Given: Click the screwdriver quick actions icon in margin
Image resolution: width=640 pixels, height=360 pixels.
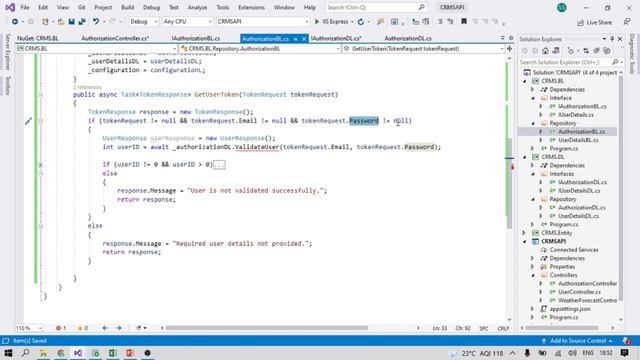Looking at the screenshot, I should [28, 121].
